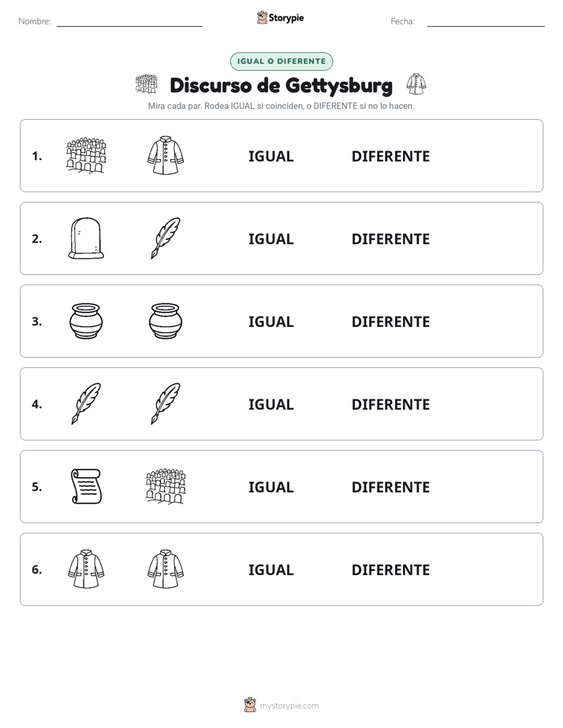Click the IGUAL O DIFERENTE badge
Viewport: 563px width, 728px height.
pyautogui.click(x=281, y=61)
